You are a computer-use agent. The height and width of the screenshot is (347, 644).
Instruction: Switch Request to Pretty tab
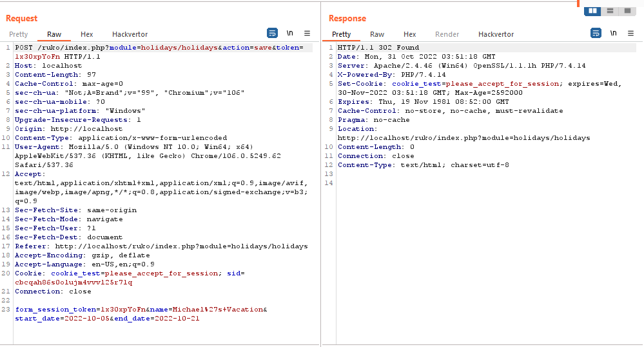[19, 34]
